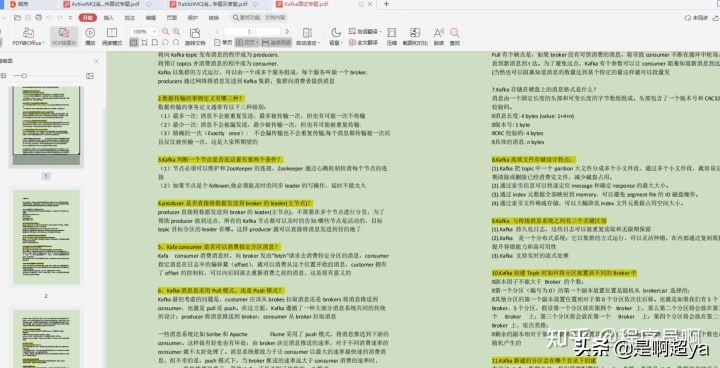Open a new tab with plus button

386,4
